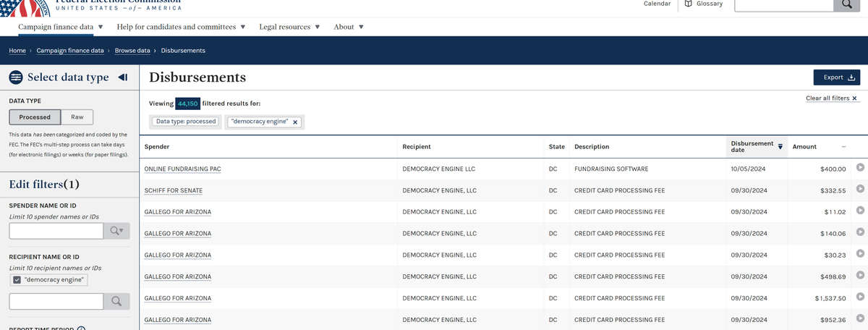Click the $400.00 amount cell
This screenshot has width=868, height=330.
(833, 169)
